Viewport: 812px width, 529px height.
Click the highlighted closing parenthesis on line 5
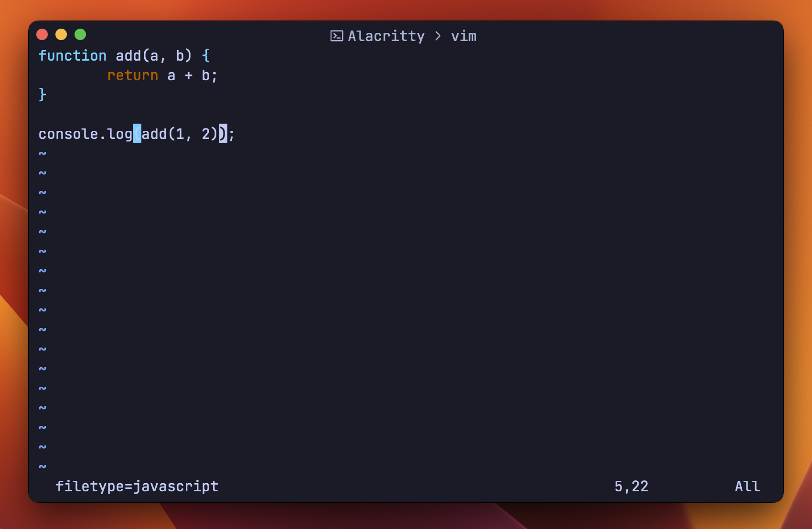pyautogui.click(x=222, y=134)
